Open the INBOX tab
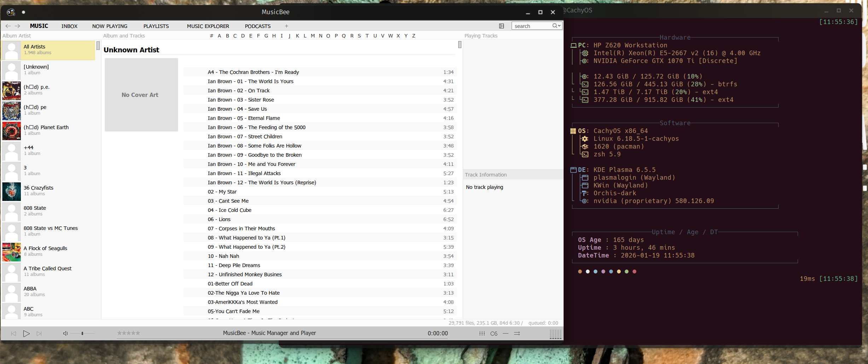Viewport: 868px width, 364px height. point(69,26)
